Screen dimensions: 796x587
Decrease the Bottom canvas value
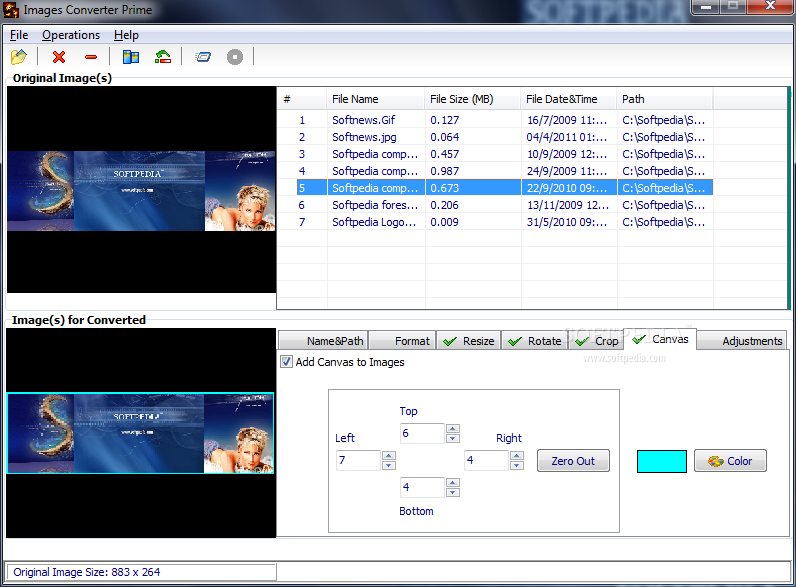[453, 492]
